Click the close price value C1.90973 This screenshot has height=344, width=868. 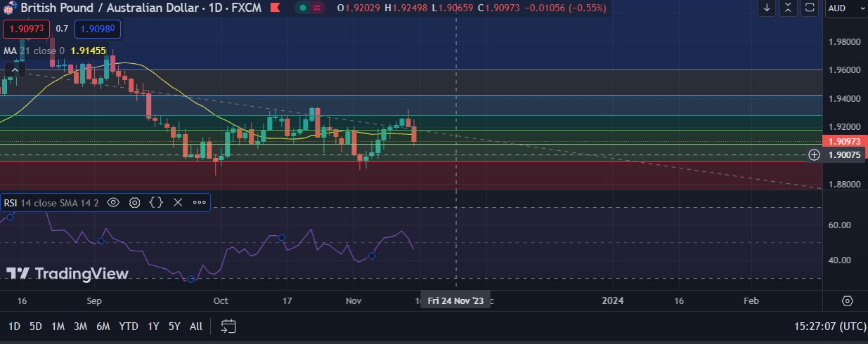coord(499,8)
